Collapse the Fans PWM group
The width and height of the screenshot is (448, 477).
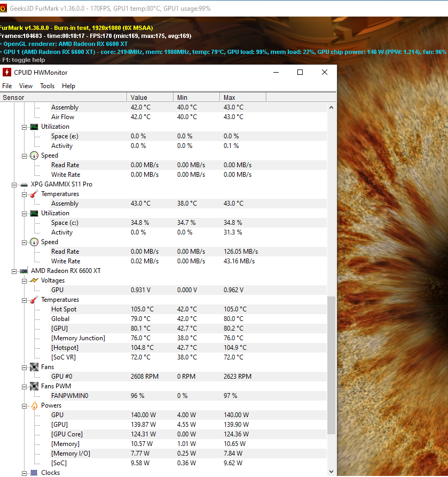(x=25, y=387)
